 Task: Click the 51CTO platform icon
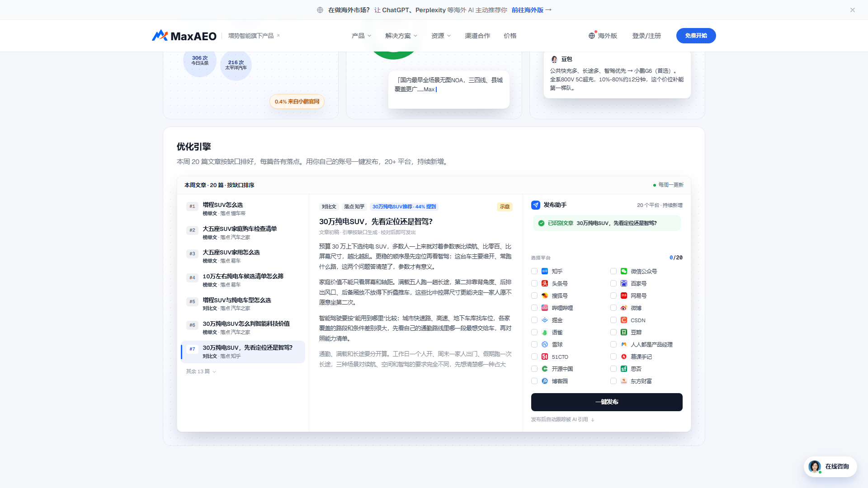(x=545, y=357)
